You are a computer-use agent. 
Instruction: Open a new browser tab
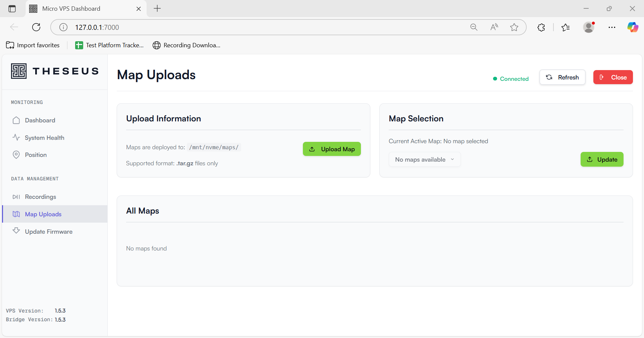[157, 9]
